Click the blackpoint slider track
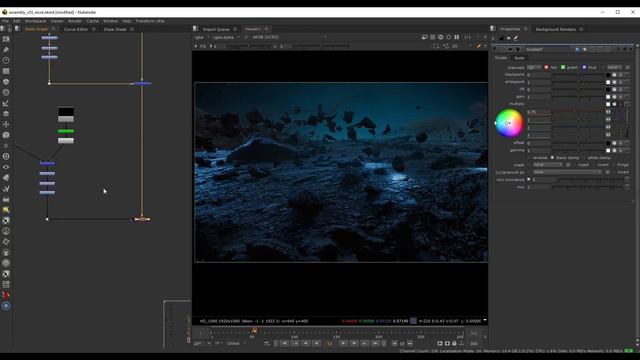Screen dimensions: 640x360 click(x=577, y=75)
